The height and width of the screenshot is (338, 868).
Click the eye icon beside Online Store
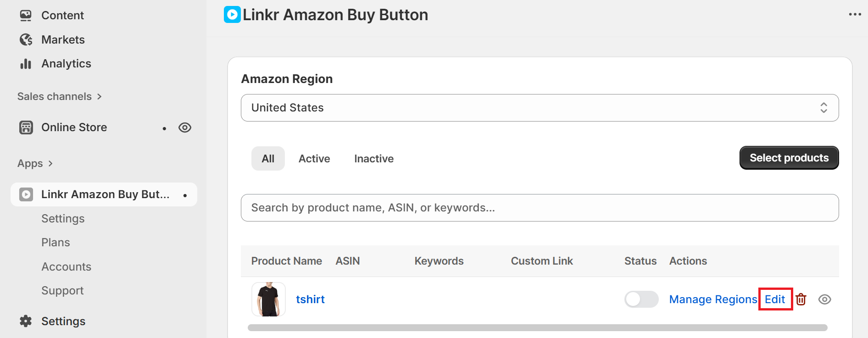(185, 127)
